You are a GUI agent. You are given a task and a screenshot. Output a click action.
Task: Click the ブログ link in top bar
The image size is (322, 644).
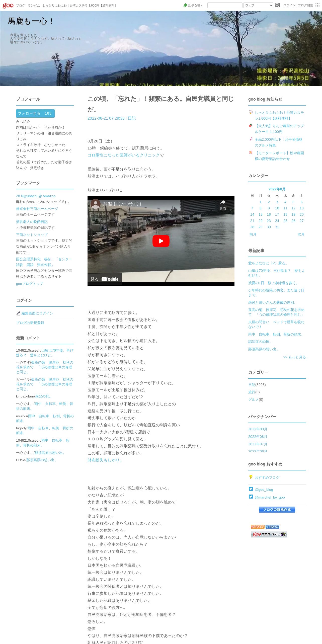pos(21,6)
